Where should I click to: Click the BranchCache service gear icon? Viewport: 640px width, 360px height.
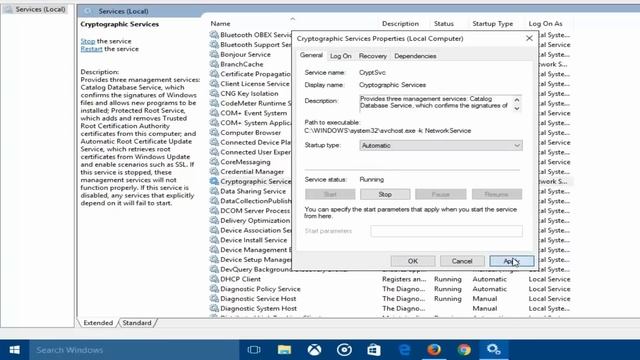pyautogui.click(x=214, y=64)
